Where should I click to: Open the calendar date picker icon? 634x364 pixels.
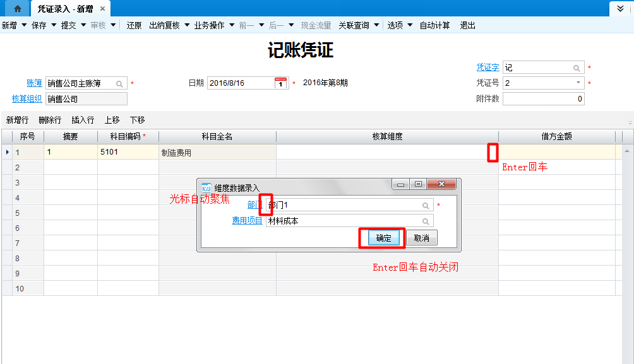pyautogui.click(x=281, y=83)
